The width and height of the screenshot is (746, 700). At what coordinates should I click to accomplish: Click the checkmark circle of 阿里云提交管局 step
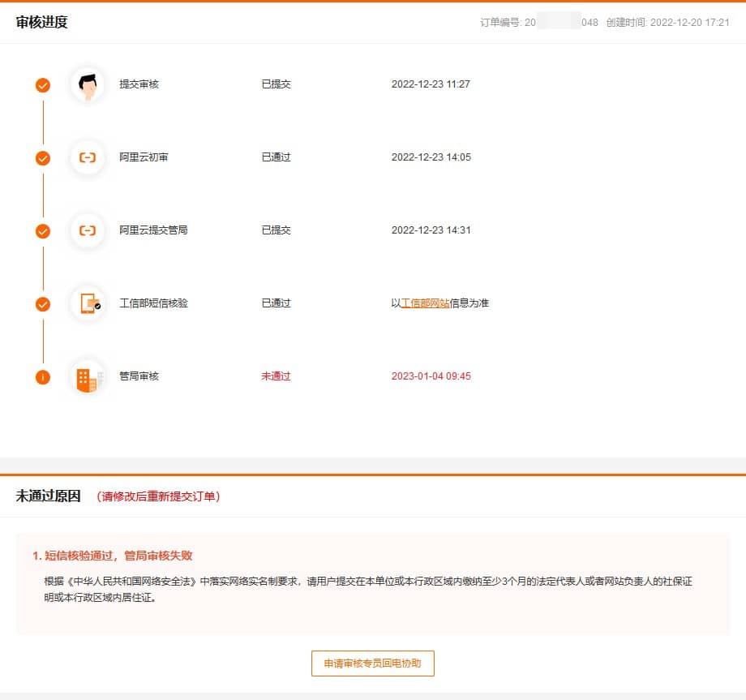(43, 231)
